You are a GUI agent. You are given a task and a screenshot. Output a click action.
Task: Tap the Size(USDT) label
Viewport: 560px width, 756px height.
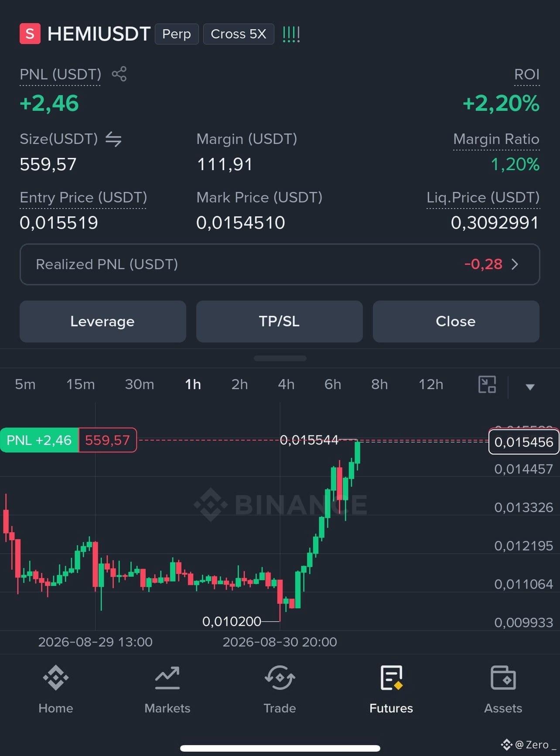pyautogui.click(x=59, y=139)
